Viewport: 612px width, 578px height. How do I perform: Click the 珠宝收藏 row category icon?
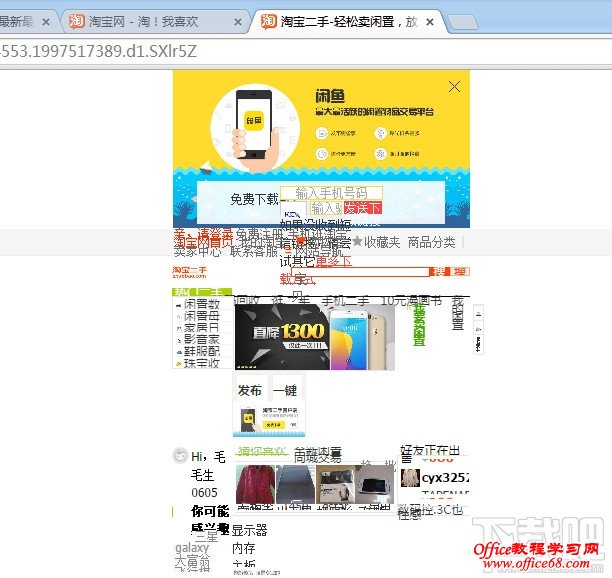179,364
